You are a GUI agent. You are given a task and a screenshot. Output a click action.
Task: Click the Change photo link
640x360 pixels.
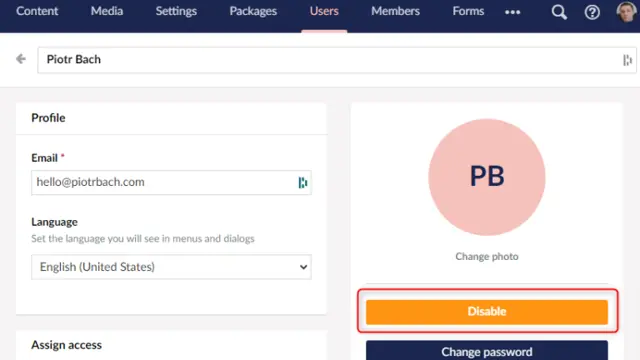pyautogui.click(x=487, y=256)
